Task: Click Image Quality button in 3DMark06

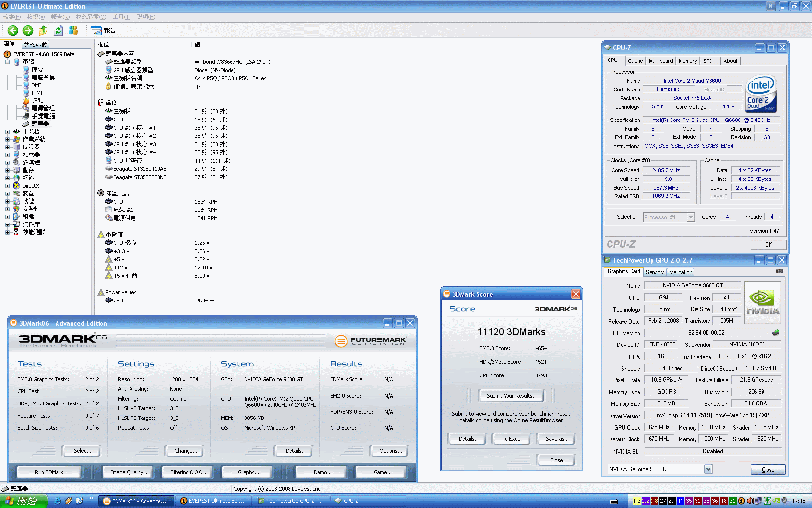Action: [x=129, y=472]
